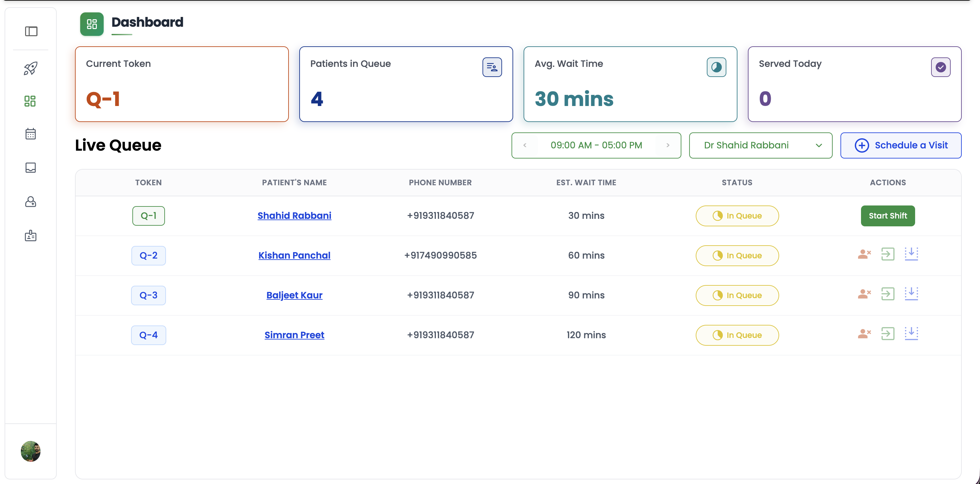Open the add-patient user icon in sidebar

30,202
